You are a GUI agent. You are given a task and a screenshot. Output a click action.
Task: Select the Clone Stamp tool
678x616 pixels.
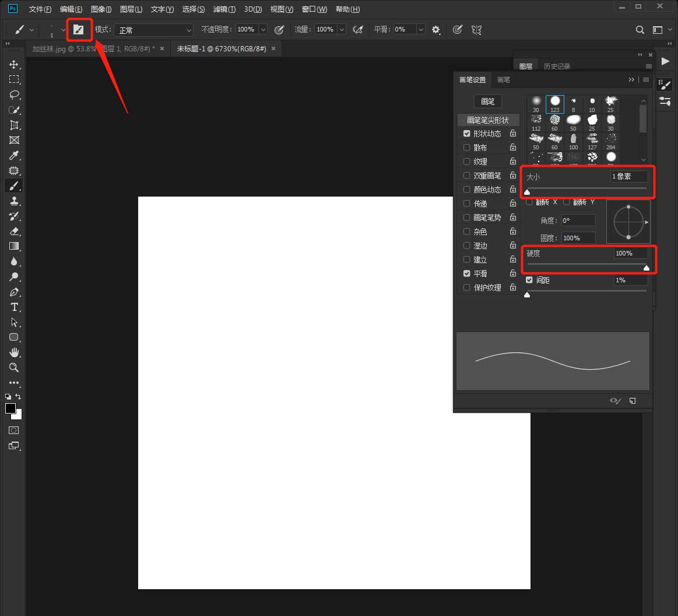(14, 201)
